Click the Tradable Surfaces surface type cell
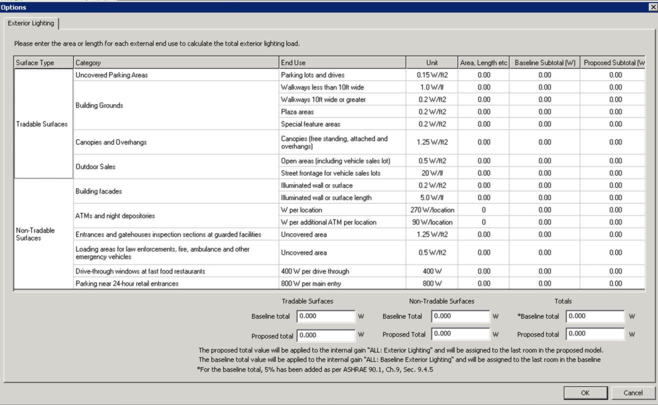The image size is (658, 405). click(x=43, y=124)
